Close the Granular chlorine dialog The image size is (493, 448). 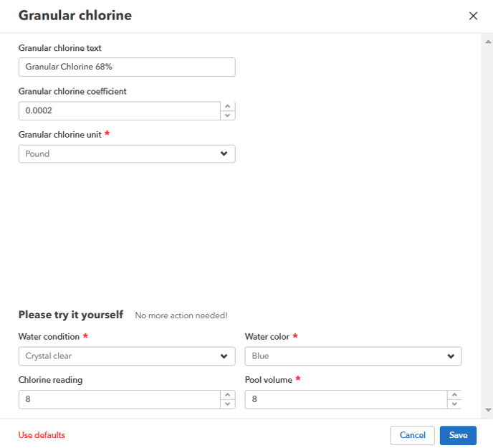click(473, 16)
